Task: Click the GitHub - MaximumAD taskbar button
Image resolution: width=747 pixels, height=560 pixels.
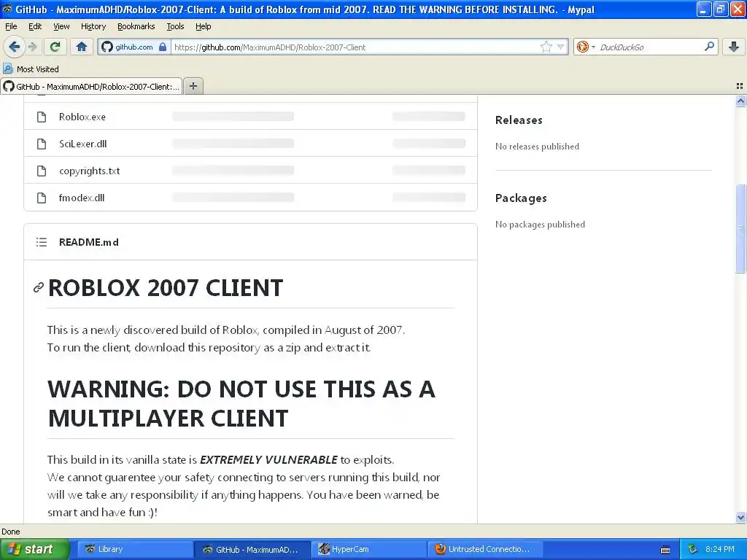Action: click(252, 549)
